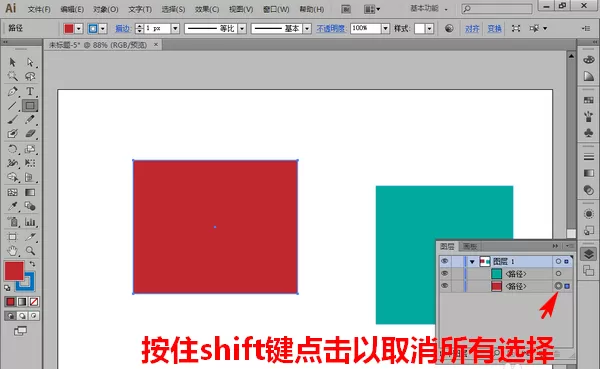Click target circle of the red <路径> row
This screenshot has width=600, height=369.
tap(558, 286)
